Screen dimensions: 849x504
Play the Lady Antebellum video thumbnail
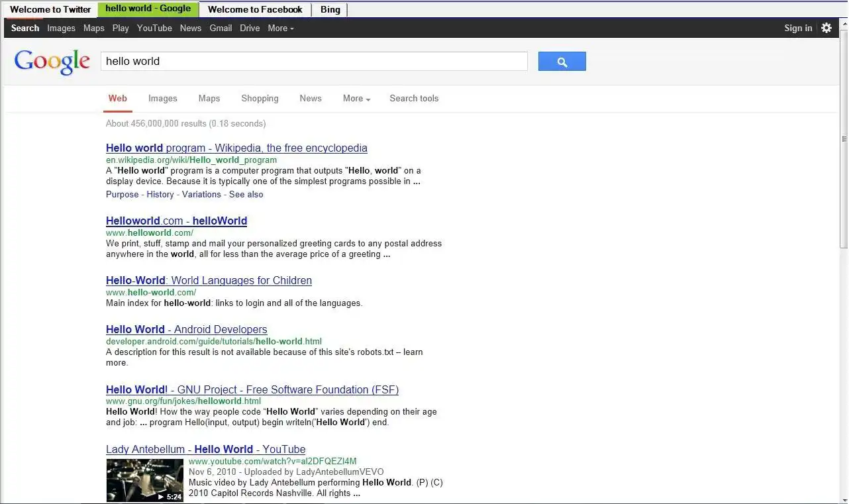coord(145,480)
